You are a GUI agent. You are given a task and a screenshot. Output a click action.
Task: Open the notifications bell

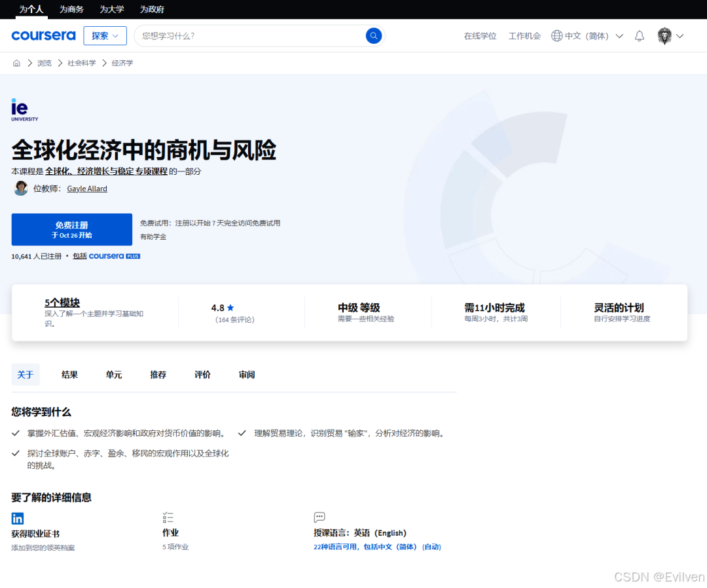tap(639, 36)
